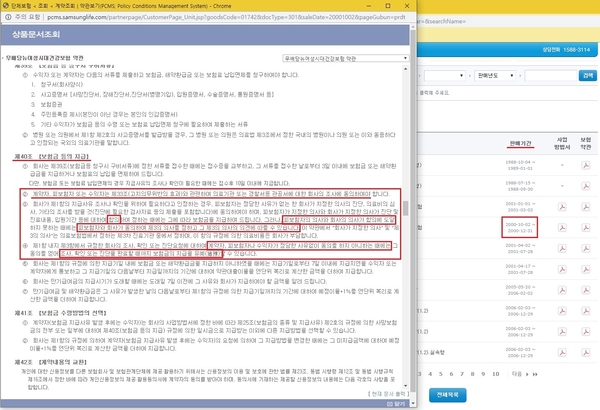This screenshot has width=600, height=410.
Task: Click 현재 문서 출력 link in popup
Action: pos(388,394)
